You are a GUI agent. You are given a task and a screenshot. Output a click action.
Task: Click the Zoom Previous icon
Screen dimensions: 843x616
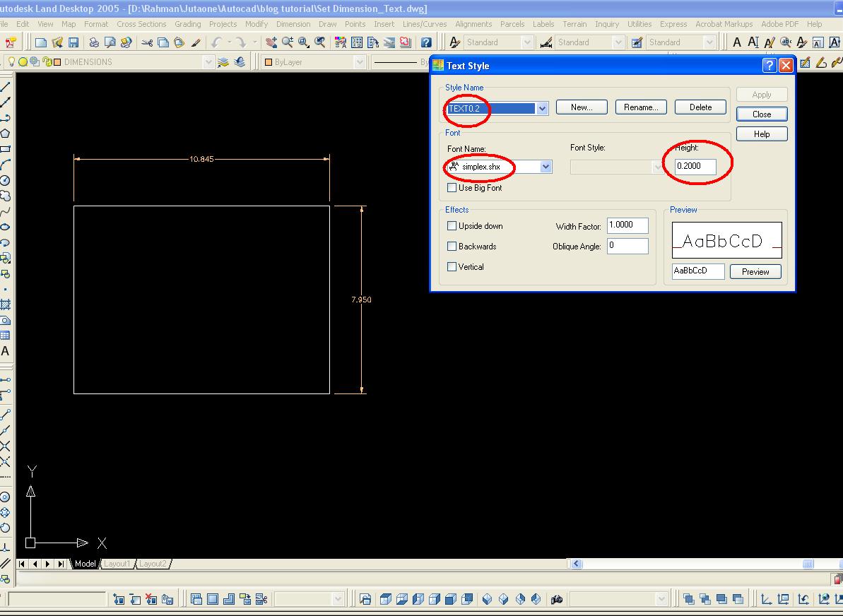[x=319, y=42]
